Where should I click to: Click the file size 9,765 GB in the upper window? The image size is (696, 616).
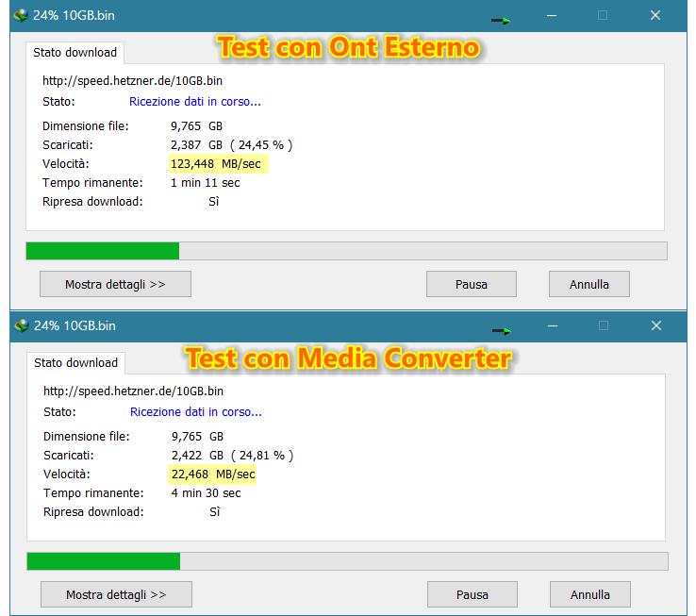point(197,126)
